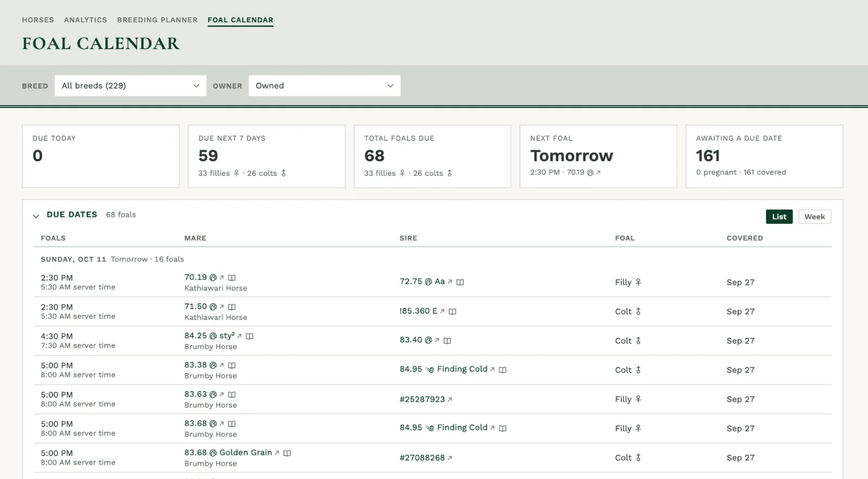Click the 0 pregnant · 161 covered text

click(x=741, y=173)
